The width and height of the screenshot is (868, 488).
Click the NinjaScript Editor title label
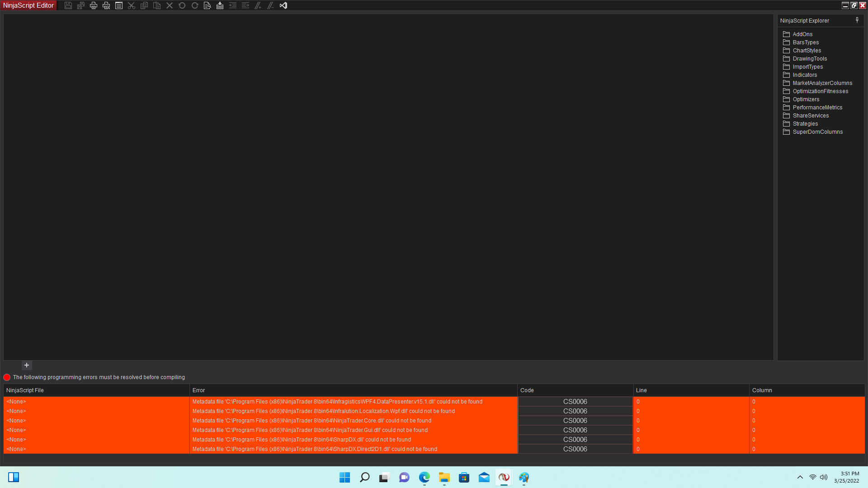pos(28,5)
